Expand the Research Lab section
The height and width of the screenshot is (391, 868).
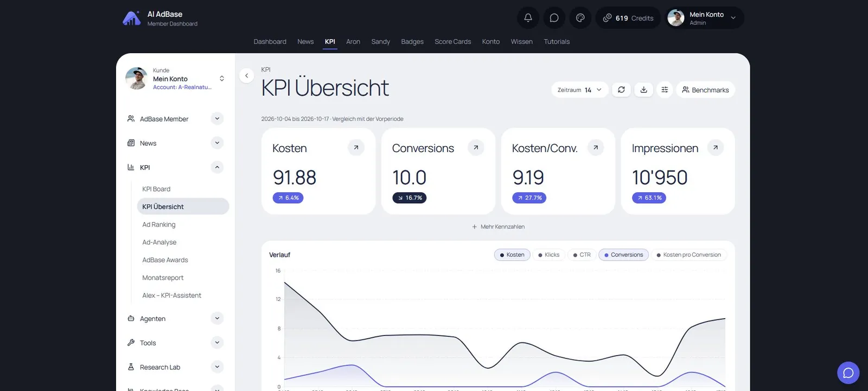pyautogui.click(x=217, y=367)
